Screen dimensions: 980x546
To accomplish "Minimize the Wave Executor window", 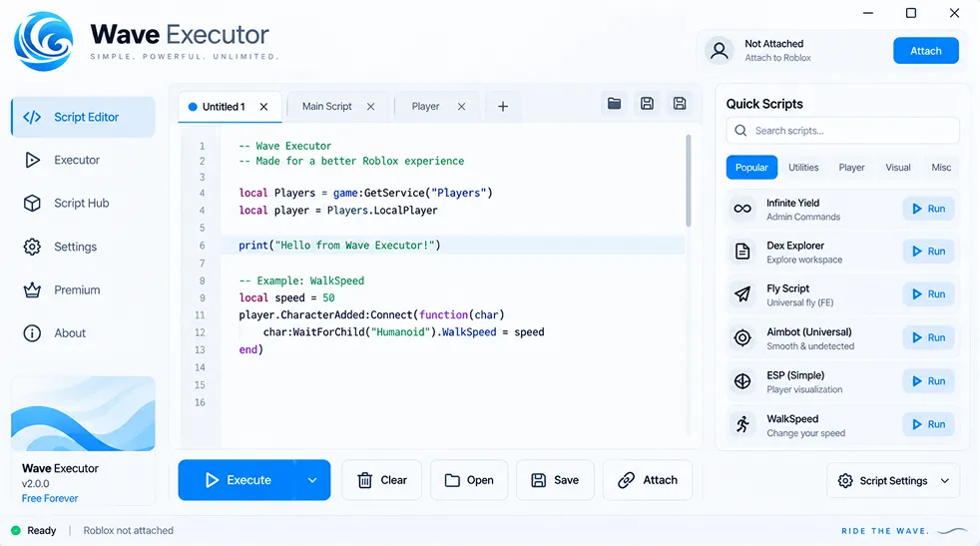I will (868, 13).
